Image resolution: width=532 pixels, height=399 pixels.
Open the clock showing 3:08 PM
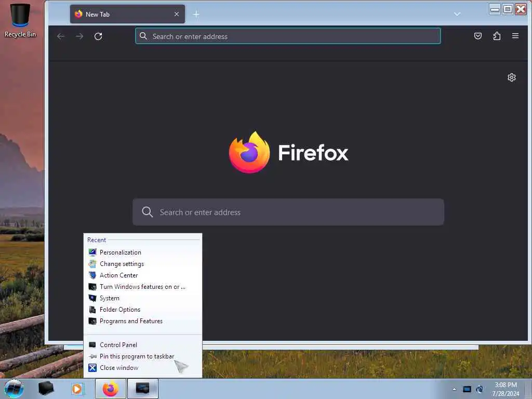point(506,389)
